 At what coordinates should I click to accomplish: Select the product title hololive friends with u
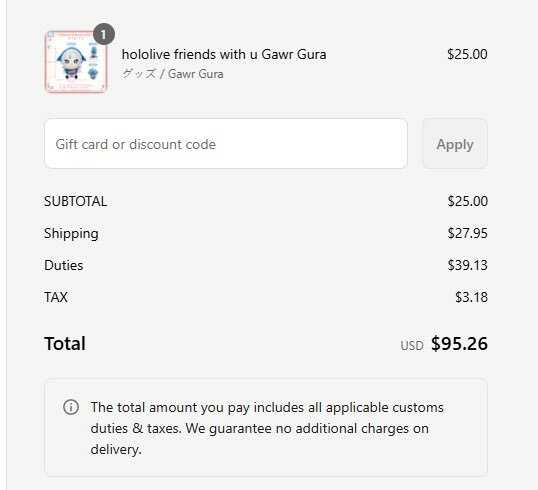point(224,54)
